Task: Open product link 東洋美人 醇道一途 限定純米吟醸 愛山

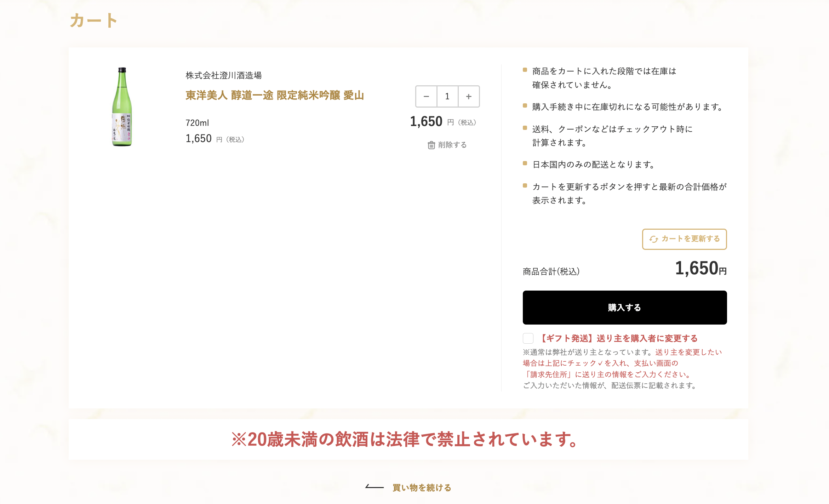Action: point(275,95)
